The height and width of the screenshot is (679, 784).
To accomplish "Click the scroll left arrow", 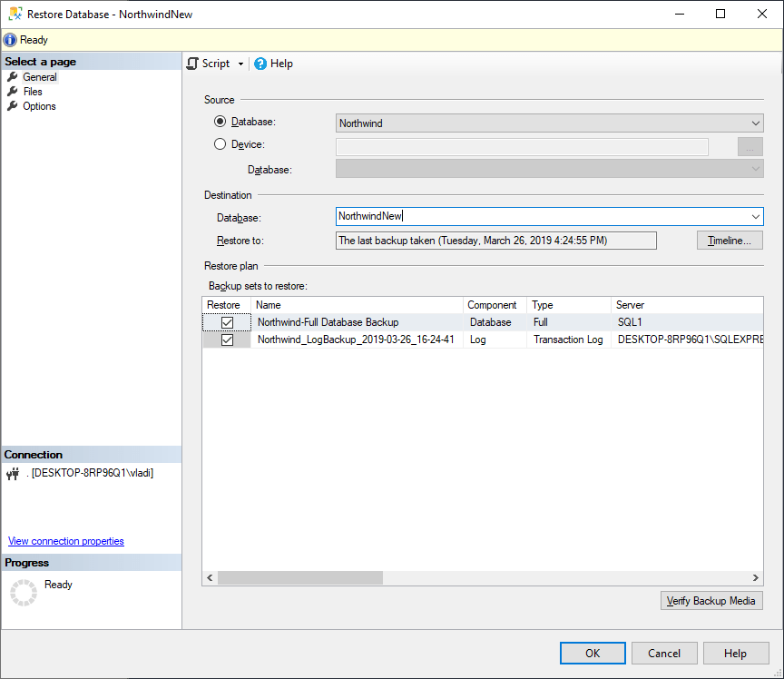I will 210,578.
